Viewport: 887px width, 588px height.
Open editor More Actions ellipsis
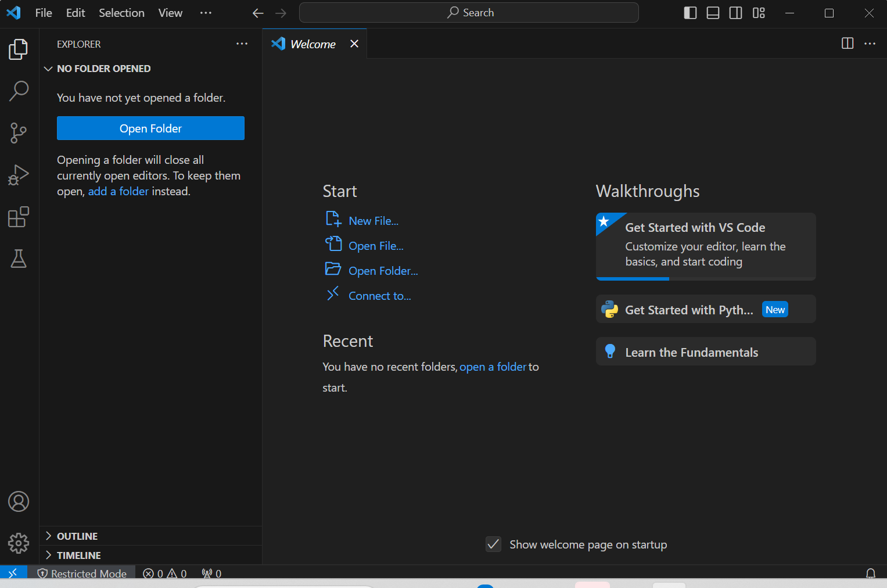click(870, 44)
